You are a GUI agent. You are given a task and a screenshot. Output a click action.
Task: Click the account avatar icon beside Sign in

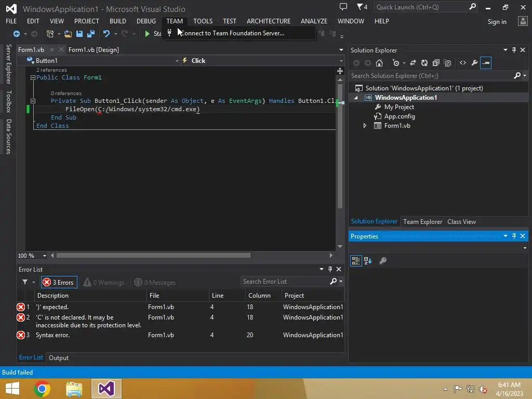coord(523,21)
